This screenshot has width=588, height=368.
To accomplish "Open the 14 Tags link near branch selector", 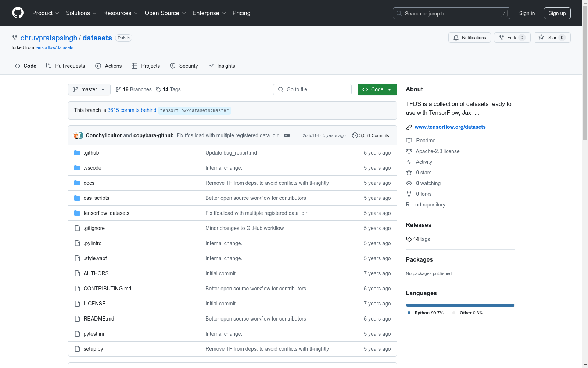I will pos(168,89).
